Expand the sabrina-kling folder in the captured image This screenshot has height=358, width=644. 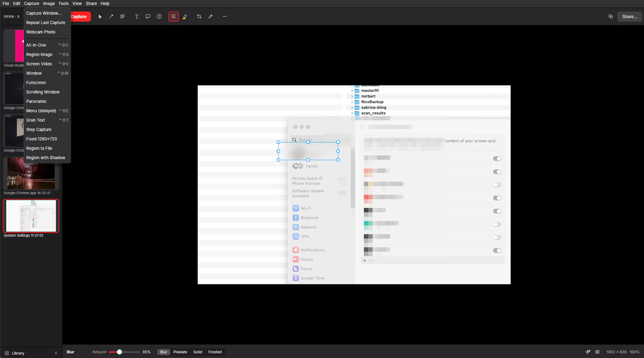(352, 108)
